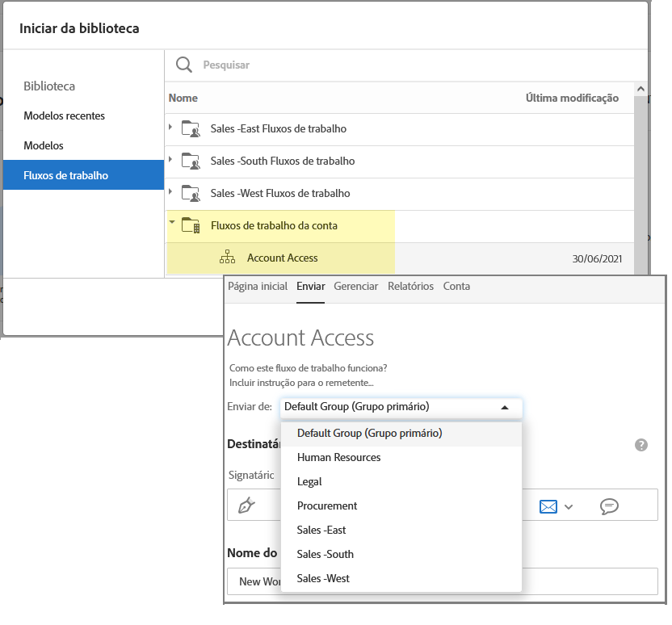The width and height of the screenshot is (672, 625).
Task: Click the Sales -East folder icon
Action: point(191,128)
